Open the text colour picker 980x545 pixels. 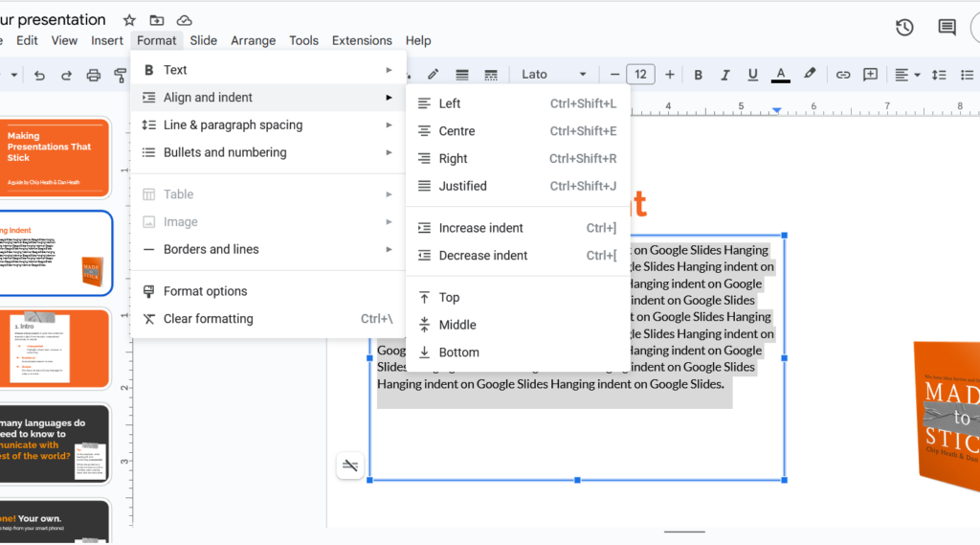pos(781,75)
